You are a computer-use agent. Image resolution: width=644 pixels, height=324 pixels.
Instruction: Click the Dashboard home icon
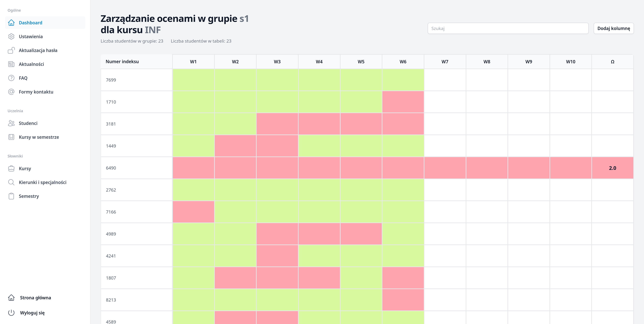tap(11, 23)
